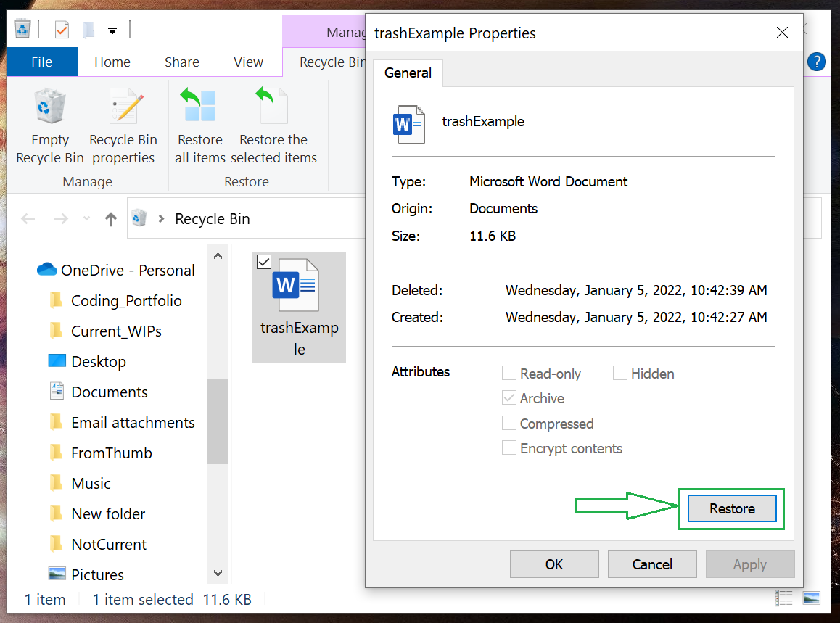Go up one level arrow
This screenshot has width=840, height=623.
point(111,218)
